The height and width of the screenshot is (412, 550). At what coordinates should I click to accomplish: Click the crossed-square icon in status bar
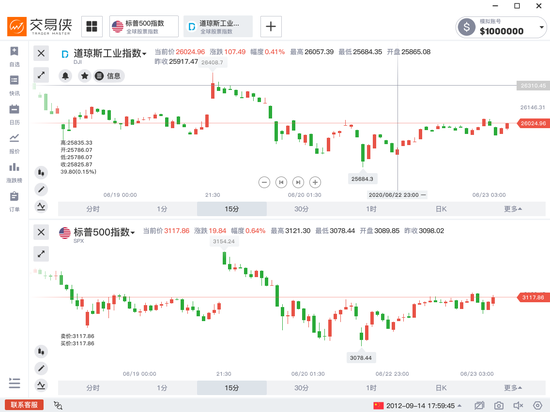[479, 406]
